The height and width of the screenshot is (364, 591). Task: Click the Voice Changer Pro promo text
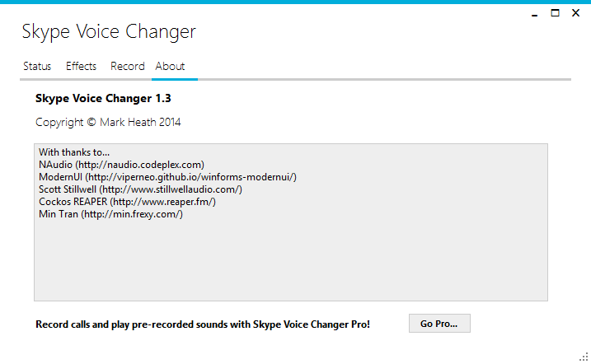pyautogui.click(x=203, y=324)
